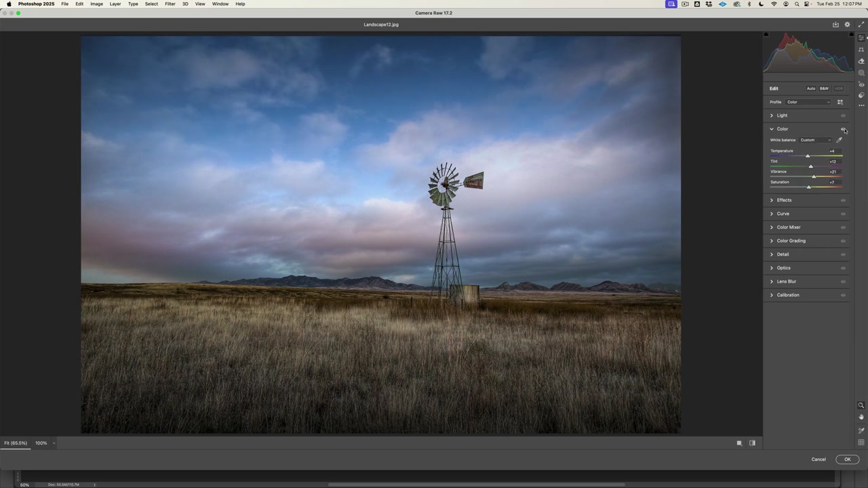Viewport: 868px width, 488px height.
Task: Open the profile browser grid icon
Action: [840, 102]
